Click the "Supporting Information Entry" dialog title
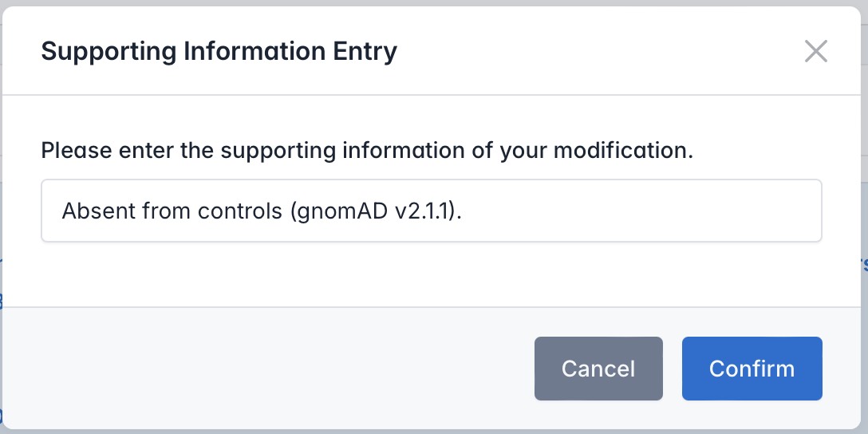The image size is (868, 434). [219, 52]
